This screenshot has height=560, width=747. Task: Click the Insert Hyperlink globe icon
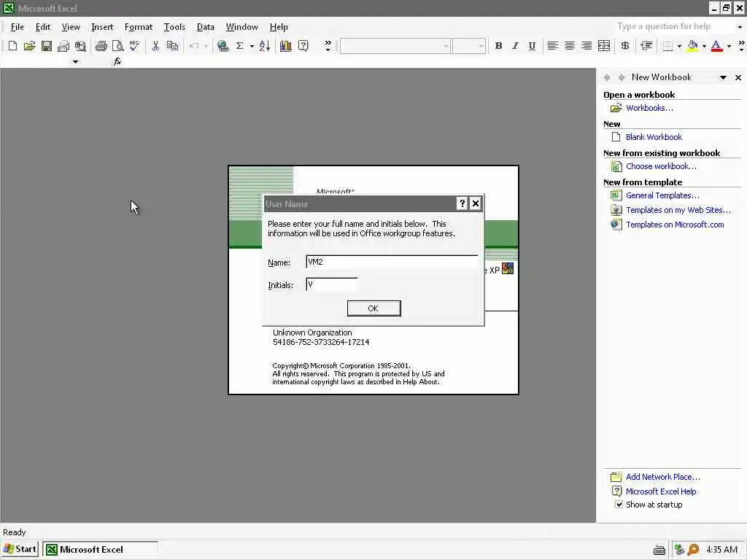(x=222, y=46)
